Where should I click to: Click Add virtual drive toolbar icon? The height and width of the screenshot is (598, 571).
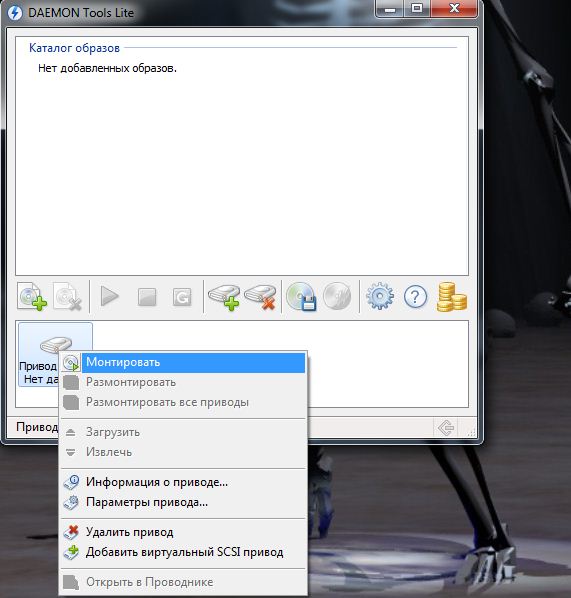tap(224, 297)
